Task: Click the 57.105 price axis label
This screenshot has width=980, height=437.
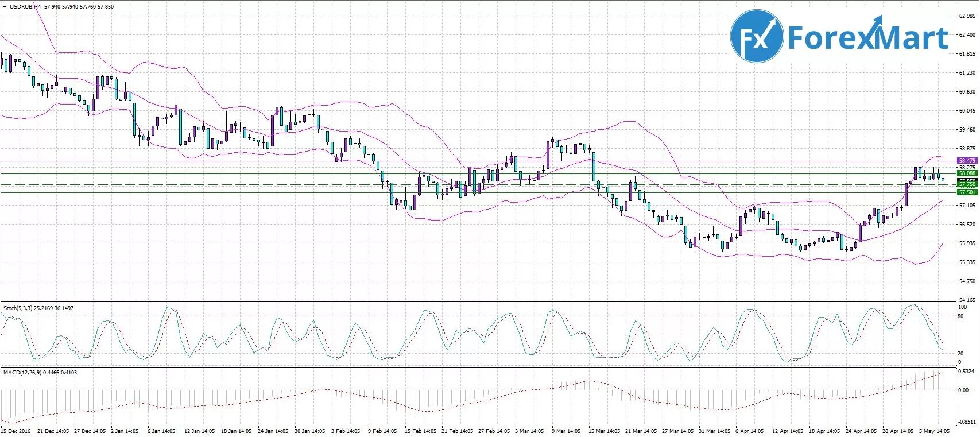Action: click(967, 206)
